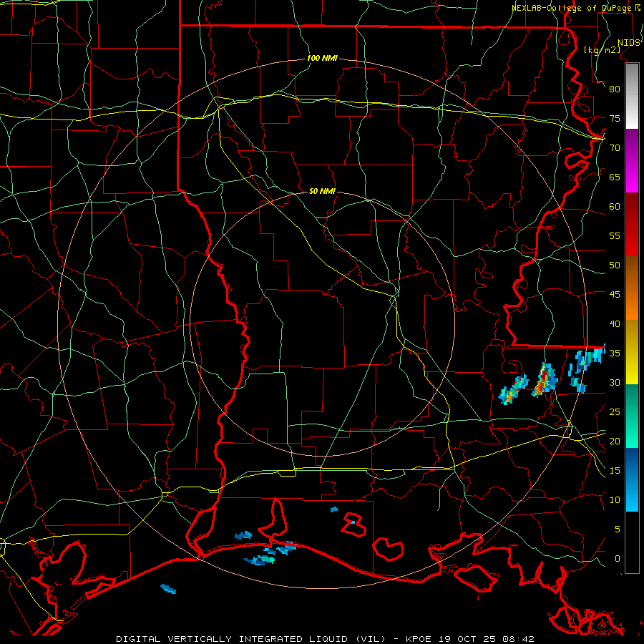
Task: Click the red band of the color scale
Action: click(632, 225)
